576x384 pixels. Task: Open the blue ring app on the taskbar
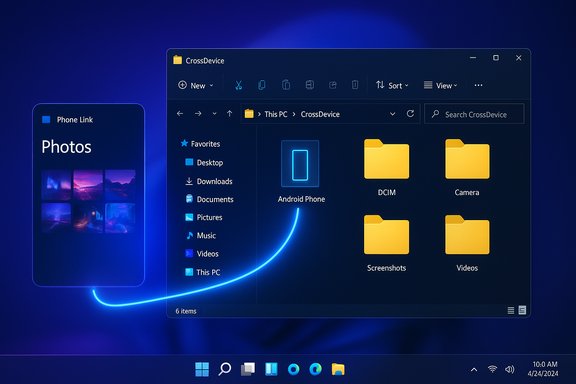click(x=294, y=369)
